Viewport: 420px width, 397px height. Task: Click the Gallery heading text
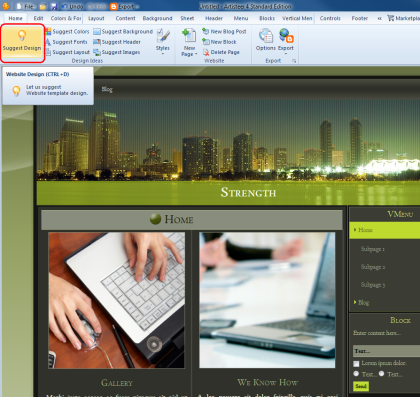pyautogui.click(x=117, y=383)
